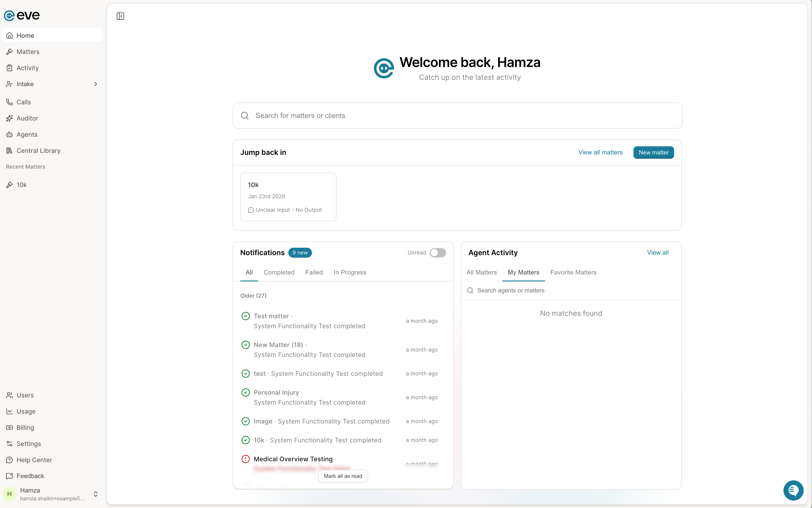Image resolution: width=812 pixels, height=508 pixels.
Task: Open the Settings page label
Action: pos(29,443)
